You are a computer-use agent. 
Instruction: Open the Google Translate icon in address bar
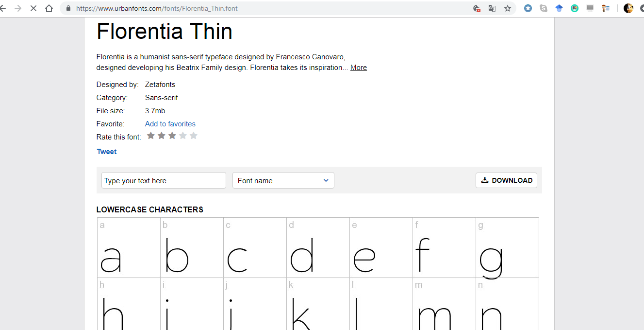point(492,8)
